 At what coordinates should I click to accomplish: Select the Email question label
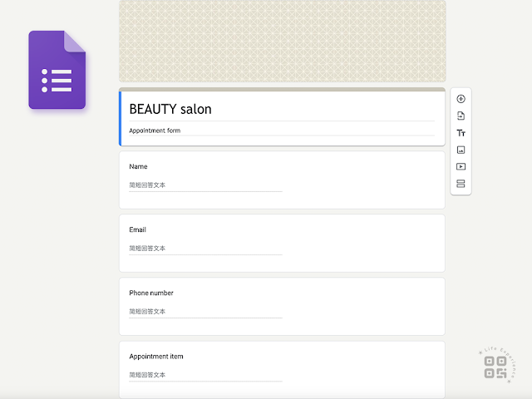point(137,229)
